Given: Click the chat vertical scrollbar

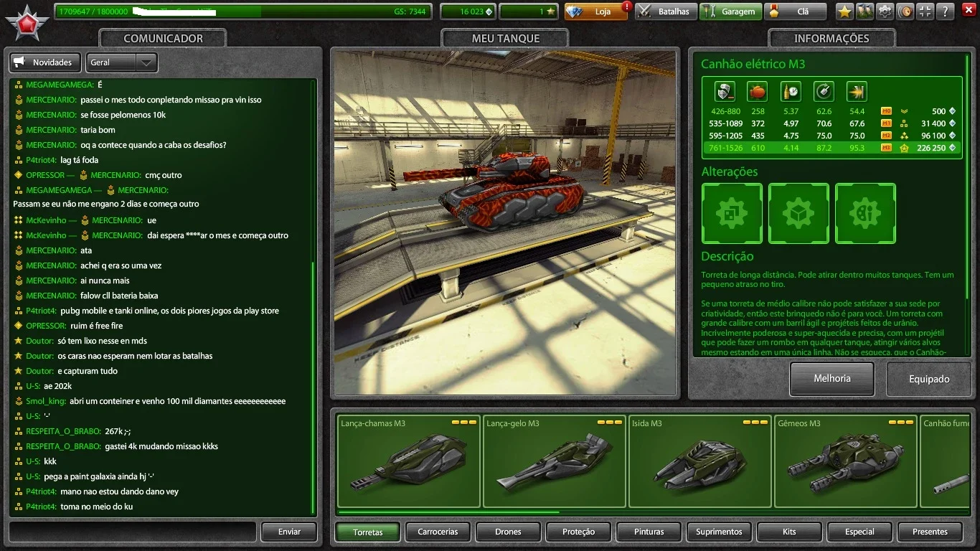Looking at the screenshot, I should (x=313, y=387).
